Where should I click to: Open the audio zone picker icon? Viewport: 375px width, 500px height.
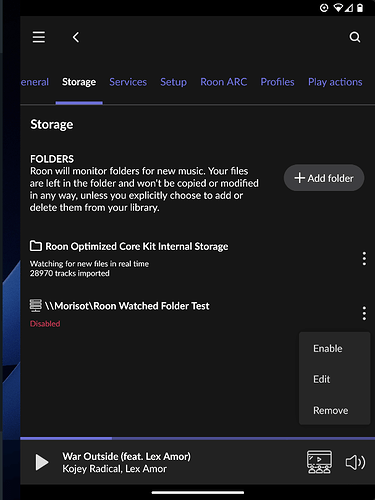(319, 462)
